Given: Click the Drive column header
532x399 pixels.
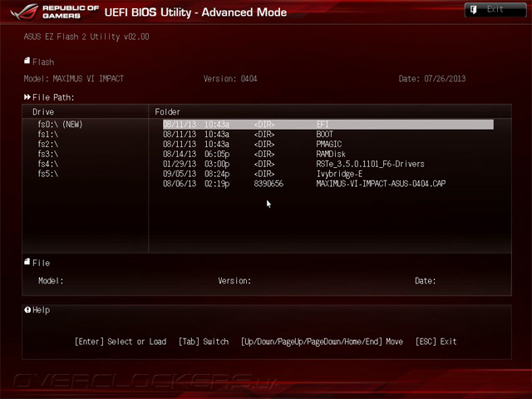Looking at the screenshot, I should (x=43, y=112).
